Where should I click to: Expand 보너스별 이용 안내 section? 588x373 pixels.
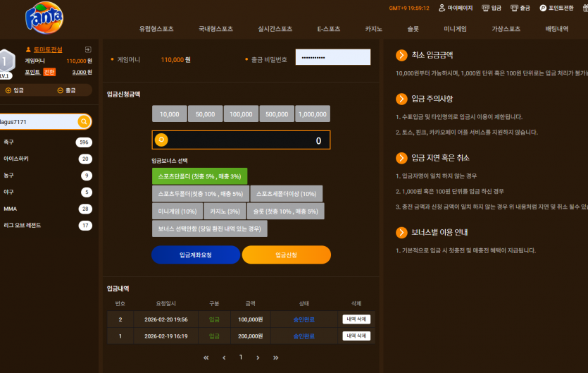[x=401, y=233]
